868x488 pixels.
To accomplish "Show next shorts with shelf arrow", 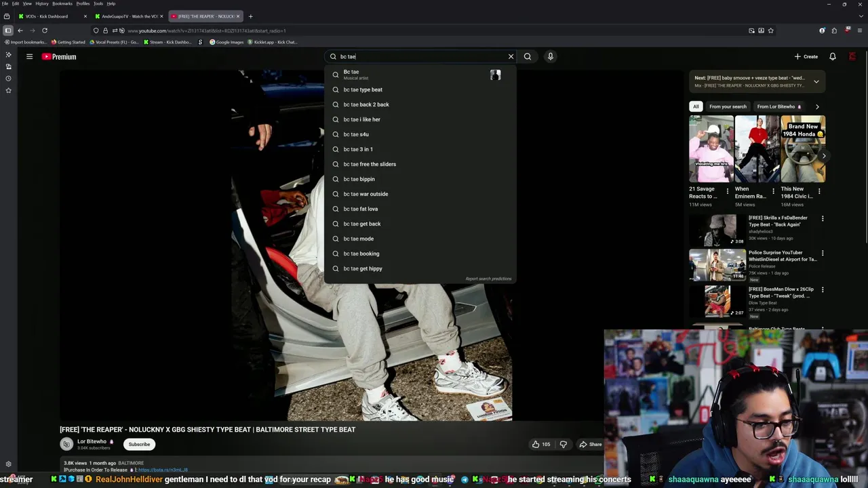I will (x=824, y=156).
